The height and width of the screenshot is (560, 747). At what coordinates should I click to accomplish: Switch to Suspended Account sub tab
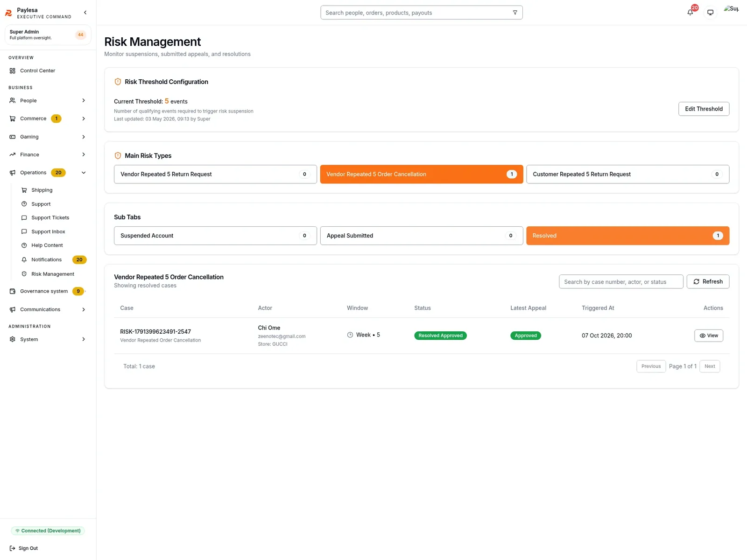[215, 236]
